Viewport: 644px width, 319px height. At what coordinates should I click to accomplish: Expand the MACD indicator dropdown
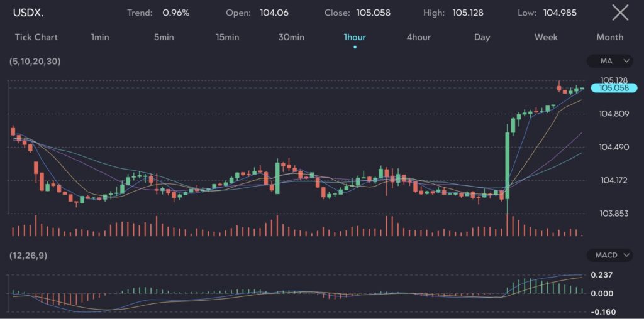coord(610,255)
